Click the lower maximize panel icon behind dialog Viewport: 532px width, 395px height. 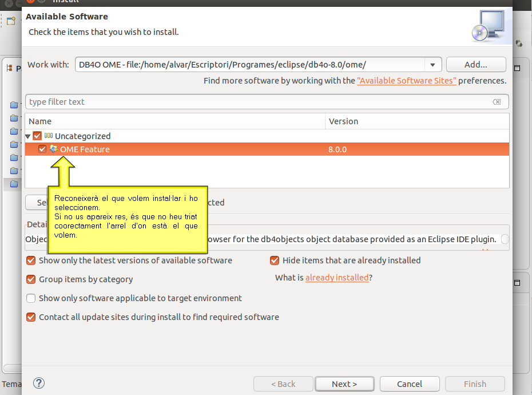pos(517,283)
